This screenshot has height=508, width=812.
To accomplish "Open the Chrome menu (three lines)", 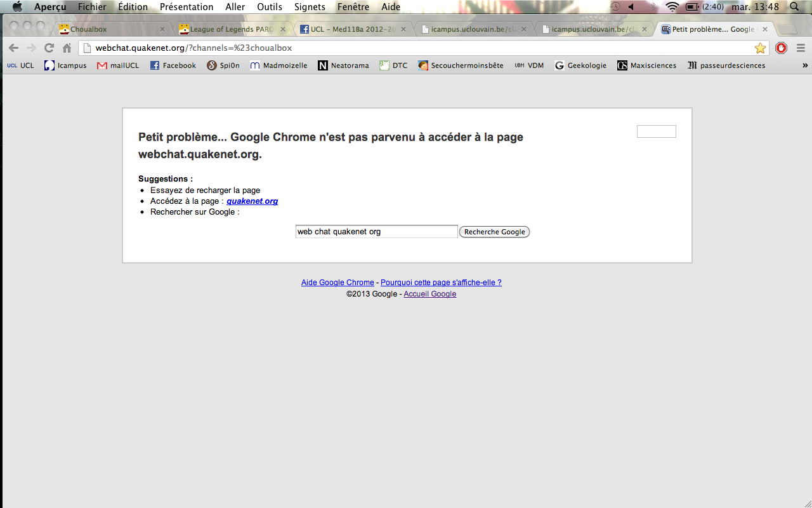I will [801, 48].
